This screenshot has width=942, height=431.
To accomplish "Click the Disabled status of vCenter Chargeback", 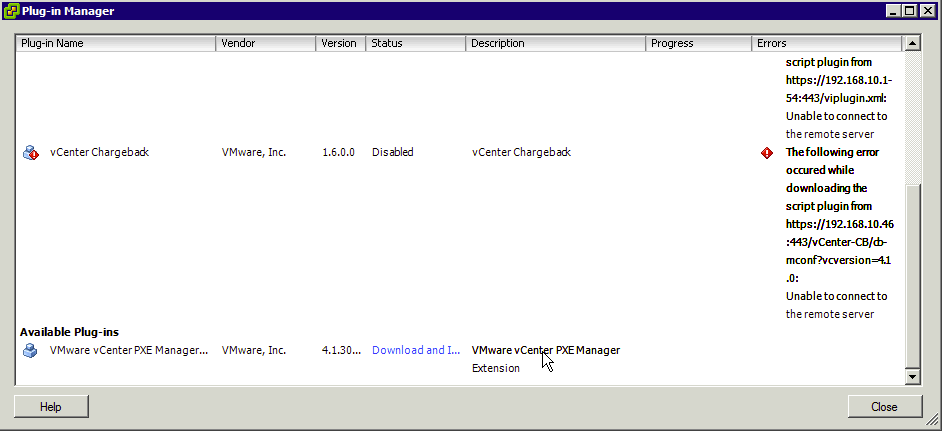I will click(392, 152).
